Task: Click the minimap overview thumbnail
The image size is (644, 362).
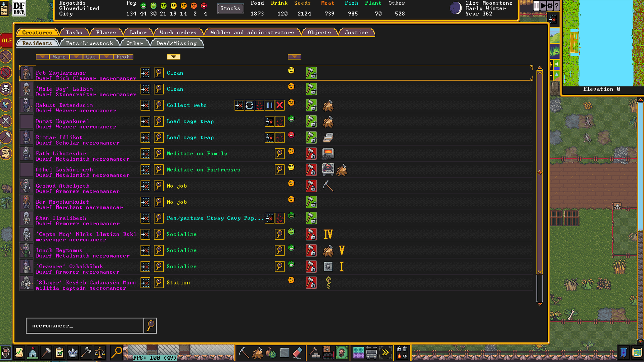Action: pyautogui.click(x=603, y=43)
